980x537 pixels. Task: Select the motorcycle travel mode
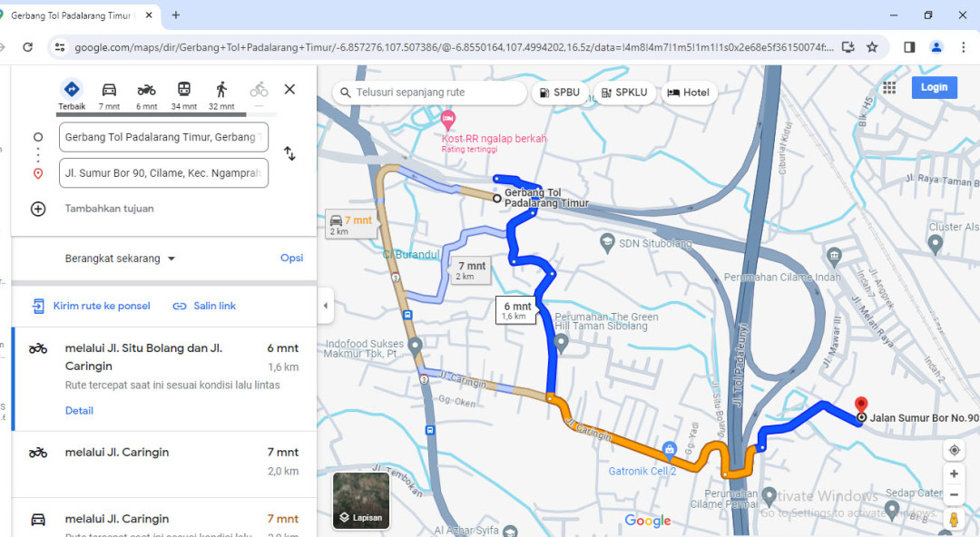tap(146, 90)
